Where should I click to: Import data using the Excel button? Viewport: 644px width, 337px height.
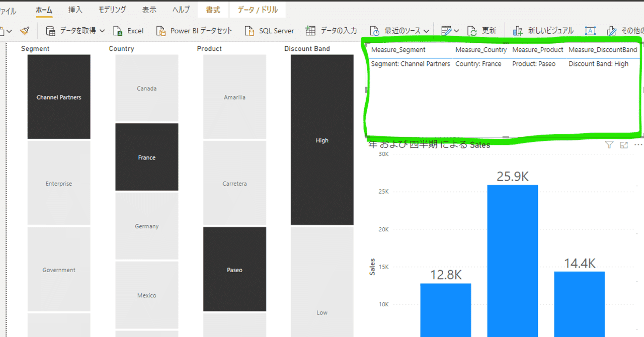click(x=128, y=31)
